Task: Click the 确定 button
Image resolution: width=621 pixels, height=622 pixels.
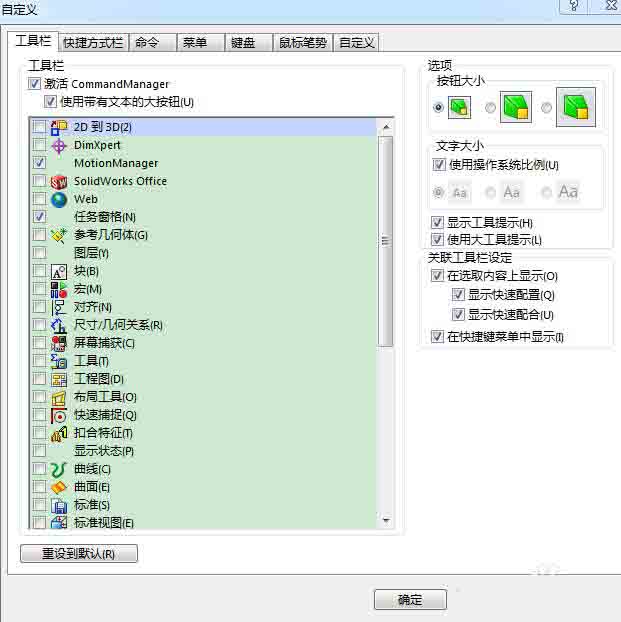Action: pyautogui.click(x=410, y=599)
